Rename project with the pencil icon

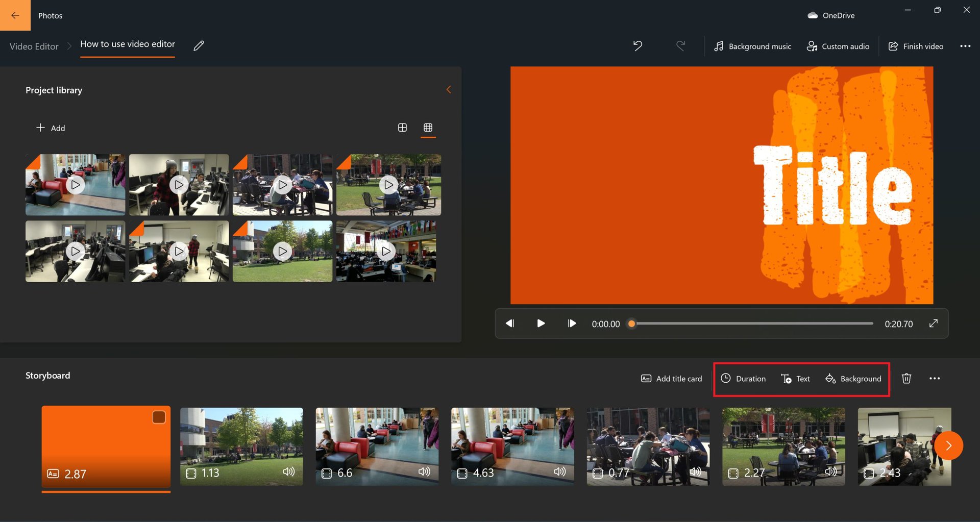[199, 46]
